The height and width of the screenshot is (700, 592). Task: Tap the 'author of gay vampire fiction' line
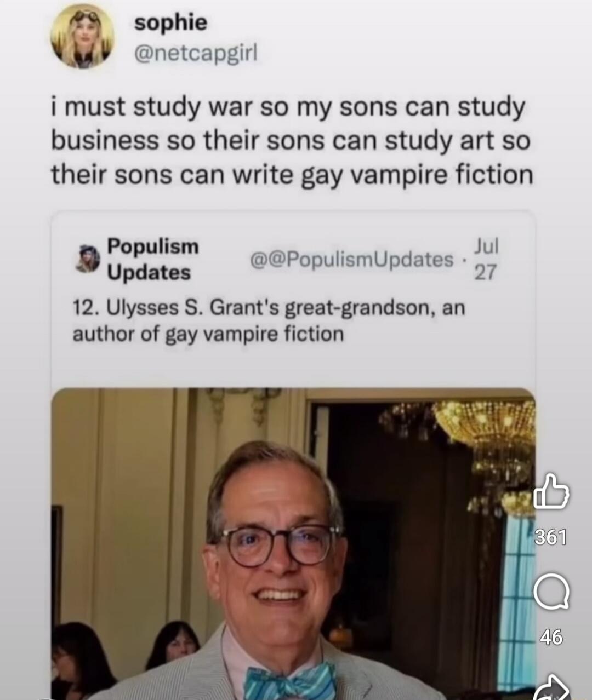click(208, 334)
